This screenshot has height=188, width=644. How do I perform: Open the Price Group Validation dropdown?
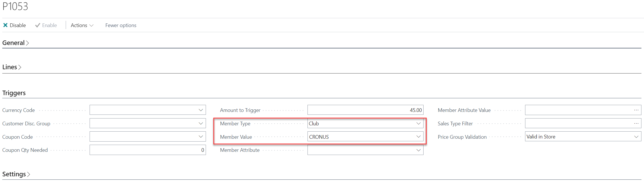(636, 137)
